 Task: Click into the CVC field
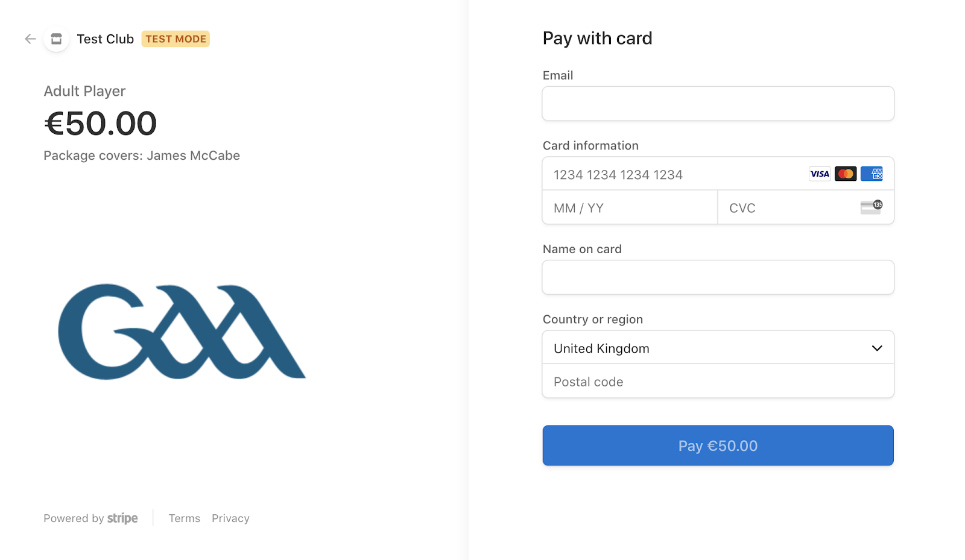tap(806, 208)
